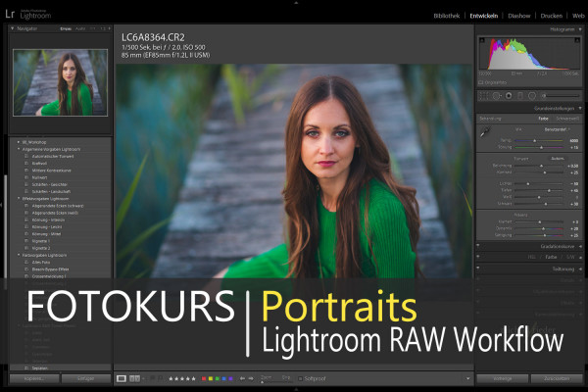588x392 pixels.
Task: Enable the Softproof checkbox
Action: pos(301,379)
